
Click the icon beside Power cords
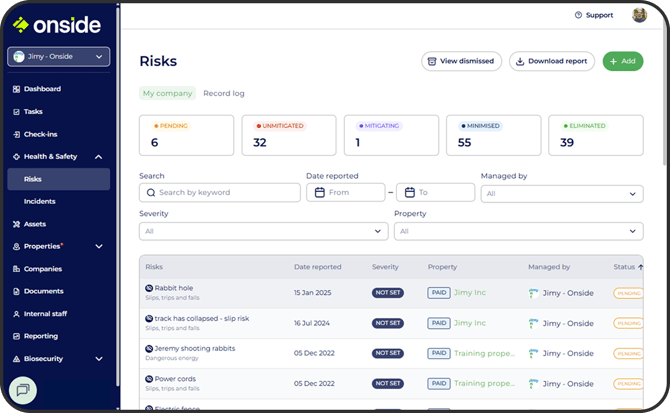[149, 379]
